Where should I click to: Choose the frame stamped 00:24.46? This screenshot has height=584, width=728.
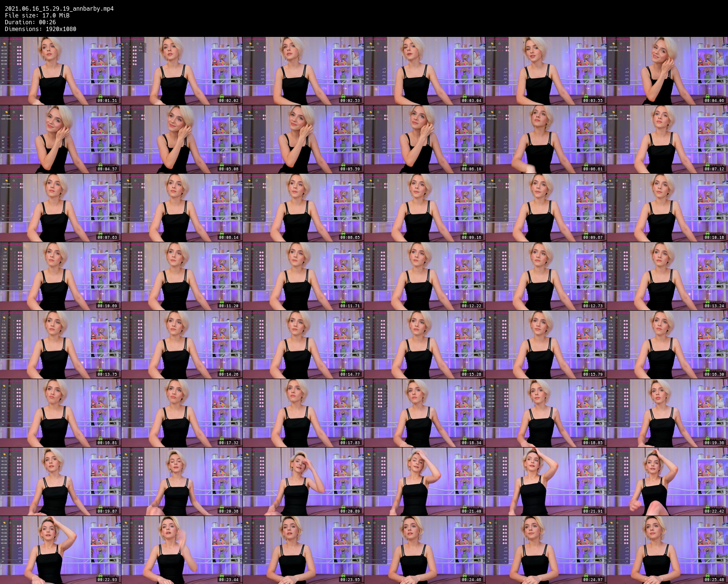(x=424, y=550)
